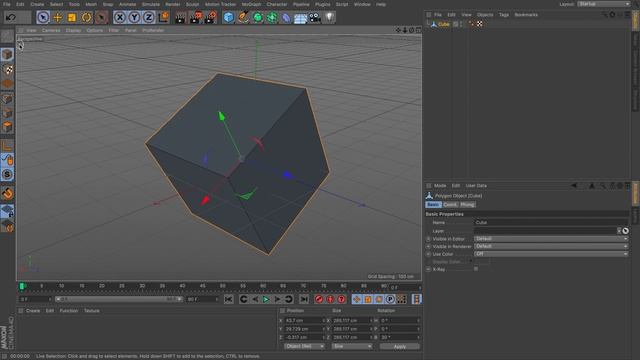
Task: Toggle the Y axis lock
Action: 134,18
